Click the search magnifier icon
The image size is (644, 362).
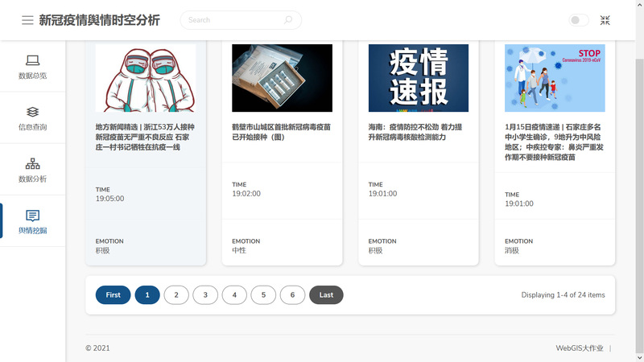click(x=288, y=20)
